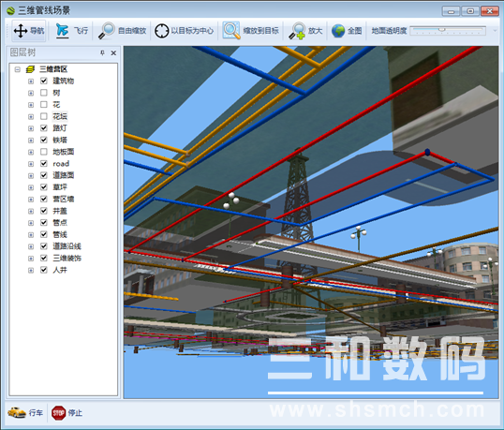
Task: Enable the 花 flowers layer checkbox
Action: coord(44,104)
